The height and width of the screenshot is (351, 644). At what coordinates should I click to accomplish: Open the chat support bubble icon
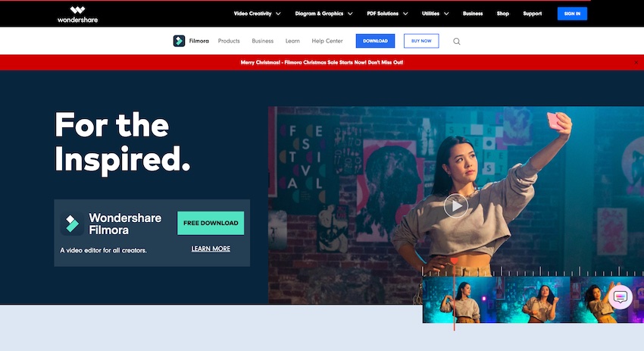coord(621,296)
